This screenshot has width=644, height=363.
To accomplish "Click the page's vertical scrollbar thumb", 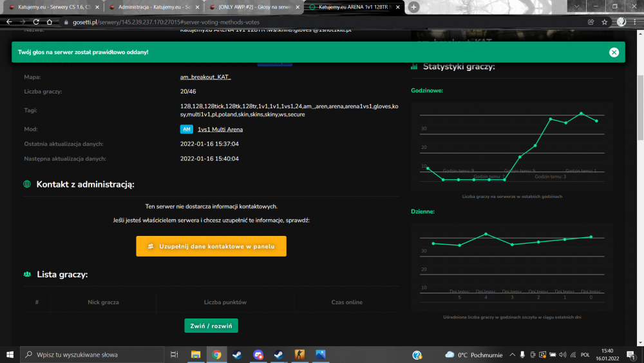I will [640, 108].
